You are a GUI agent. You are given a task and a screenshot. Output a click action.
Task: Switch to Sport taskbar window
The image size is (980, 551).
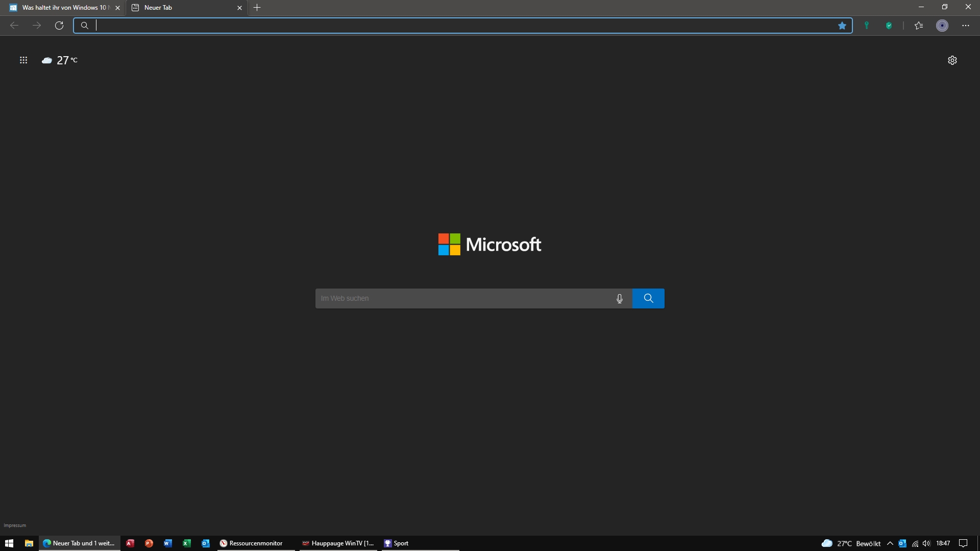(x=420, y=543)
